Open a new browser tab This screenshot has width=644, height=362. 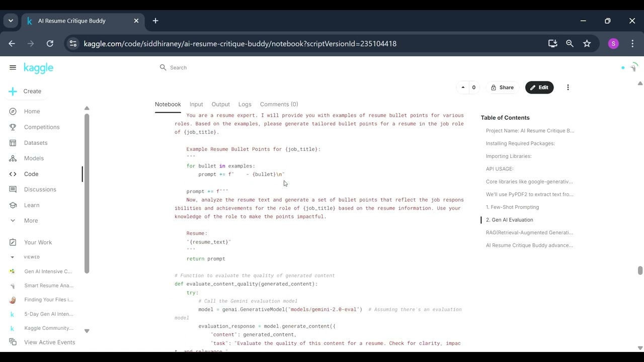click(x=155, y=21)
